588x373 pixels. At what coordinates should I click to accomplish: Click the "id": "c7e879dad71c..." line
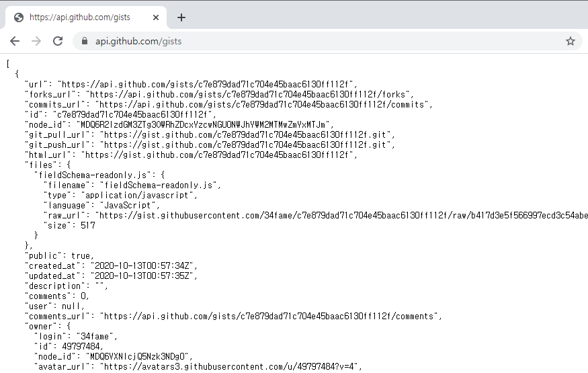[x=120, y=114]
